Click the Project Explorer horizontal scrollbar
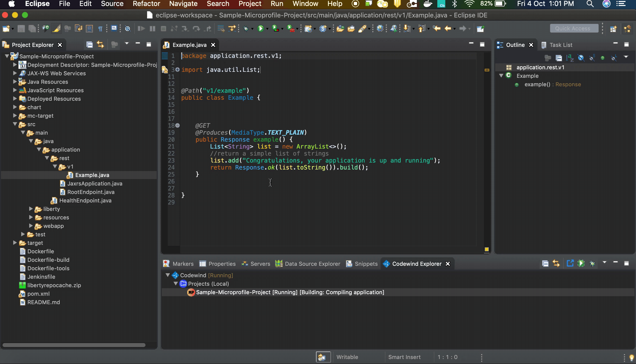 pos(74,345)
